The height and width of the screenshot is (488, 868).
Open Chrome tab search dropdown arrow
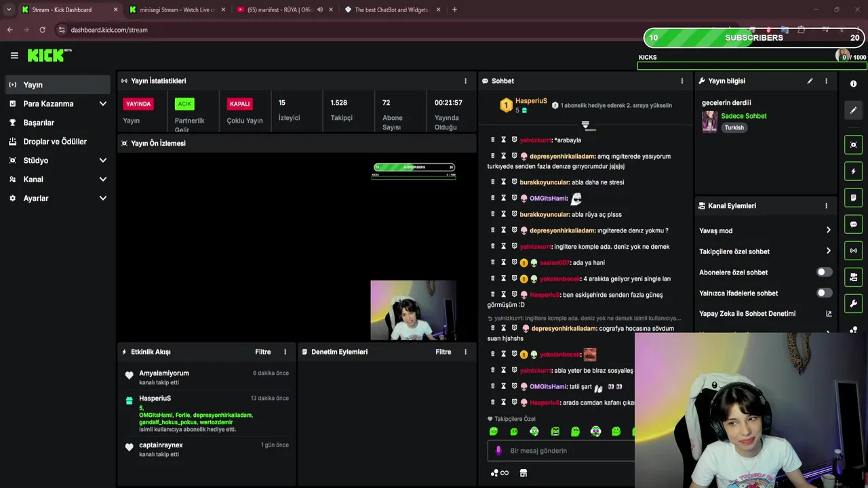[x=8, y=9]
